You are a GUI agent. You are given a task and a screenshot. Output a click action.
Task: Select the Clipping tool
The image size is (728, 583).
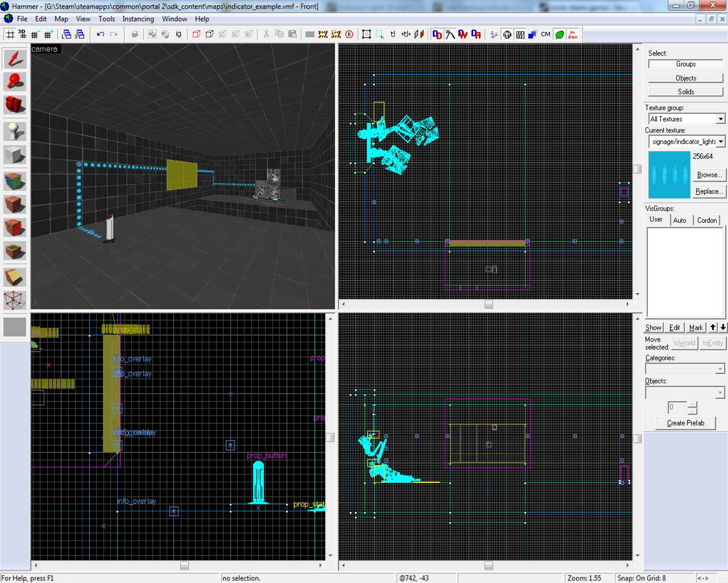(x=15, y=278)
